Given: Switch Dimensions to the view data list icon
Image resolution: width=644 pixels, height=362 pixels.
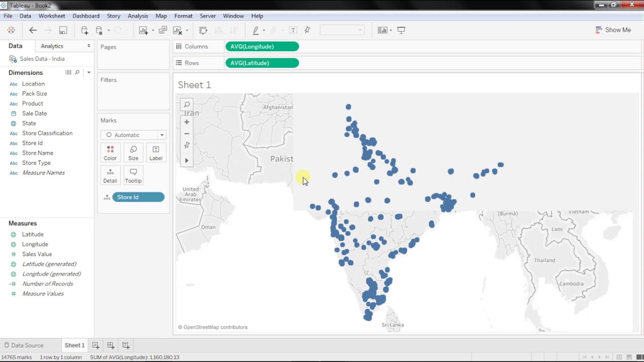Looking at the screenshot, I should click(68, 72).
